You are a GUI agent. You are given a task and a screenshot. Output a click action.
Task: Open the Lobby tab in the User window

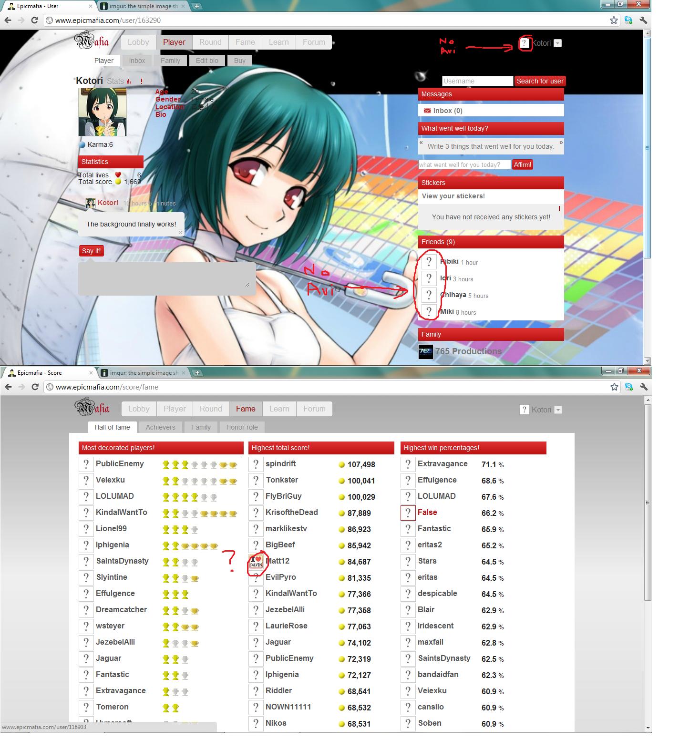tap(138, 42)
